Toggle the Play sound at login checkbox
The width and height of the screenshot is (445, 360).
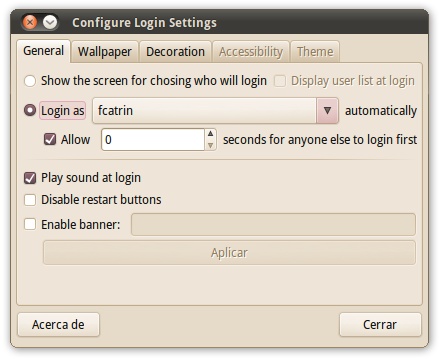click(x=30, y=178)
